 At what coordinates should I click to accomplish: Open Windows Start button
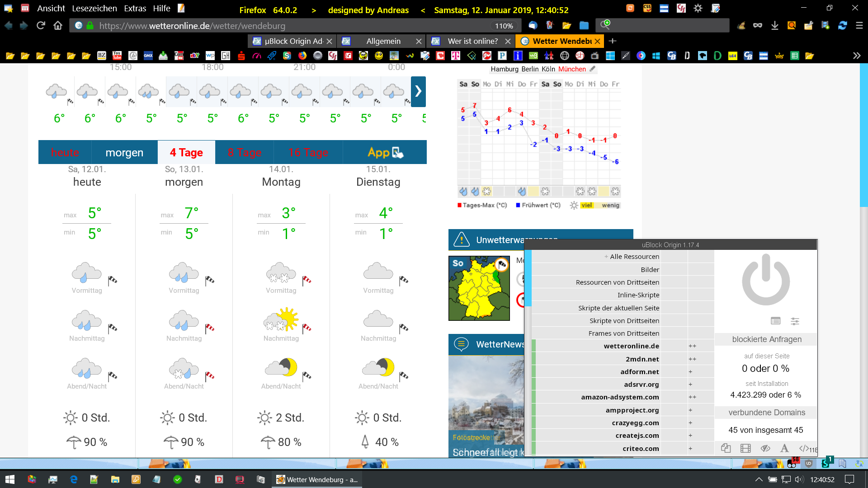(10, 479)
